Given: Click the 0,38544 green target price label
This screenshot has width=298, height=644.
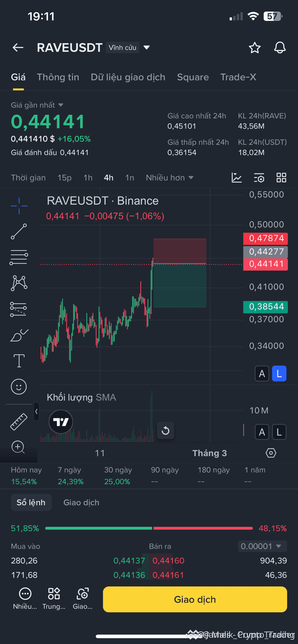Looking at the screenshot, I should pyautogui.click(x=266, y=307).
